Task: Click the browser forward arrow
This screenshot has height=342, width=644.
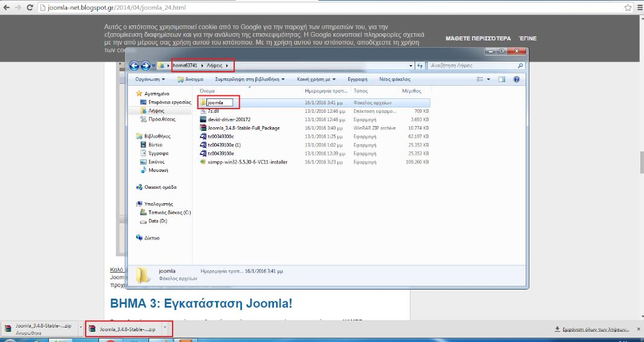Action: point(18,7)
